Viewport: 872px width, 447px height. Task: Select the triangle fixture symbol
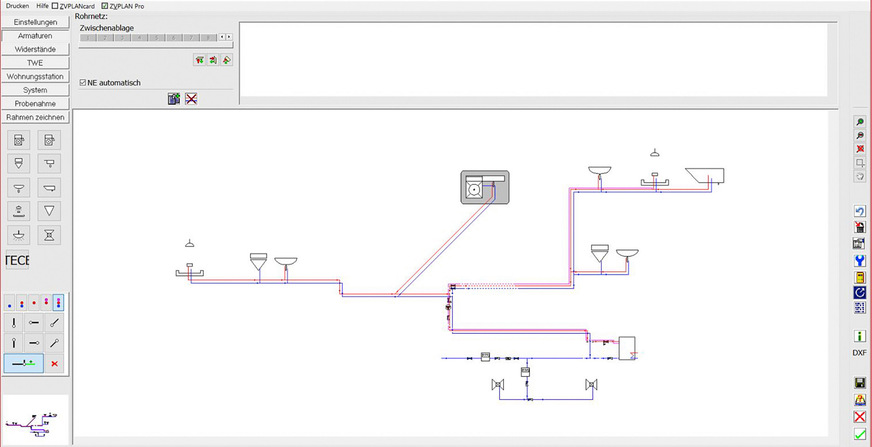(x=51, y=211)
